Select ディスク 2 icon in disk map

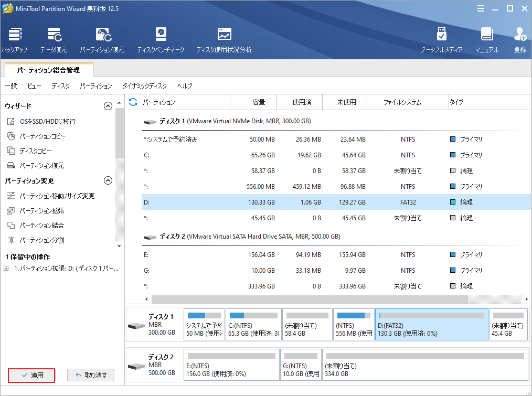136,367
